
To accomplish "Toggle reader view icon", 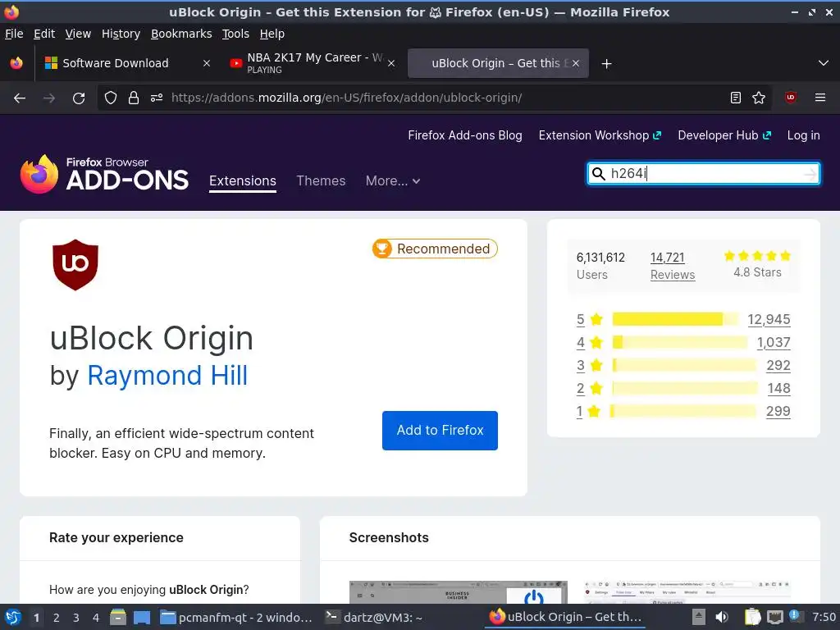I will tap(736, 98).
